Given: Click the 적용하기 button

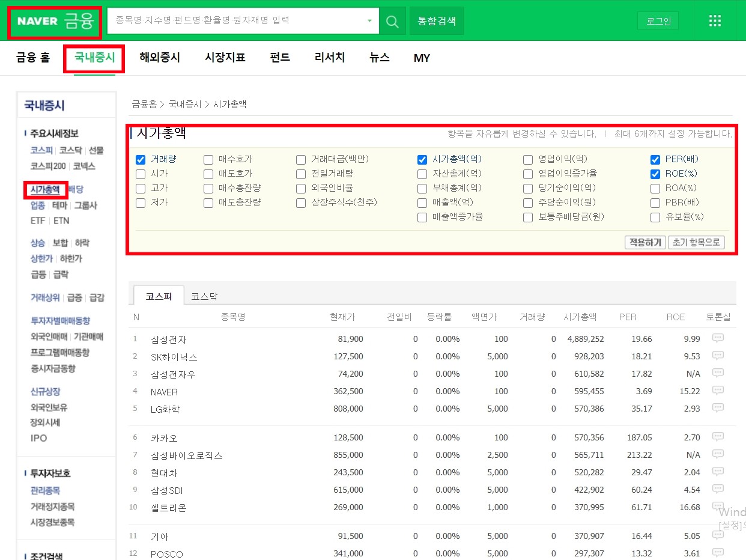Looking at the screenshot, I should 644,242.
